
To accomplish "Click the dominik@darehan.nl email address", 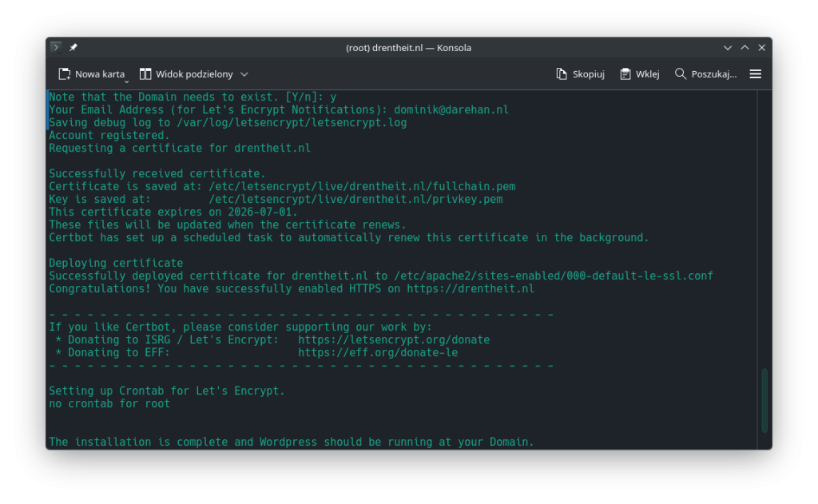I will click(451, 110).
